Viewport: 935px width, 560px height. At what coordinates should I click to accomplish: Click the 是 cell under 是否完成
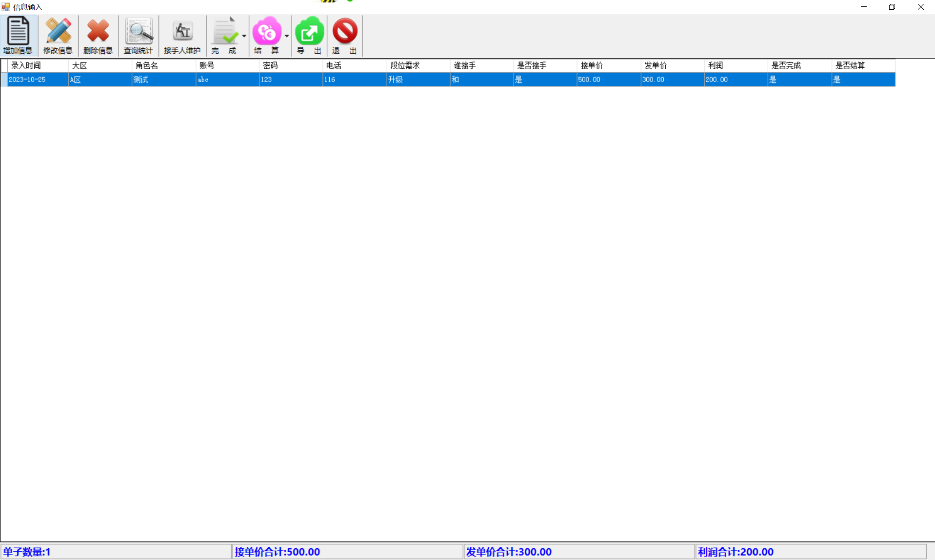click(800, 80)
